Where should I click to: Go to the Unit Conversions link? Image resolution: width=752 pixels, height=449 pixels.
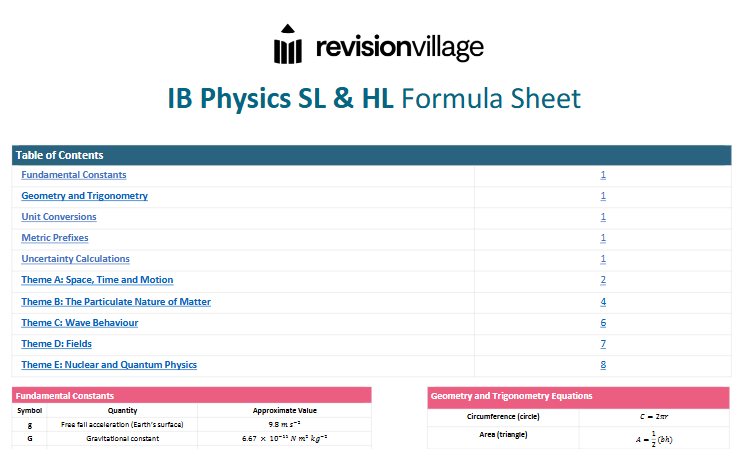(59, 217)
